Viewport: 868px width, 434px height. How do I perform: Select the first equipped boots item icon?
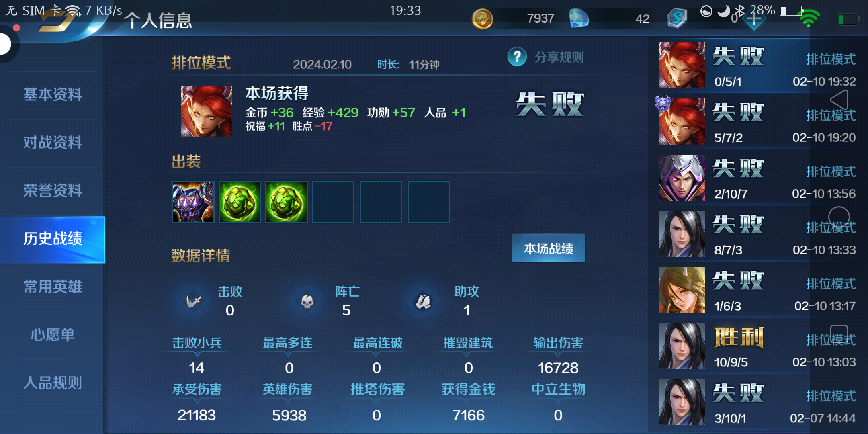193,202
